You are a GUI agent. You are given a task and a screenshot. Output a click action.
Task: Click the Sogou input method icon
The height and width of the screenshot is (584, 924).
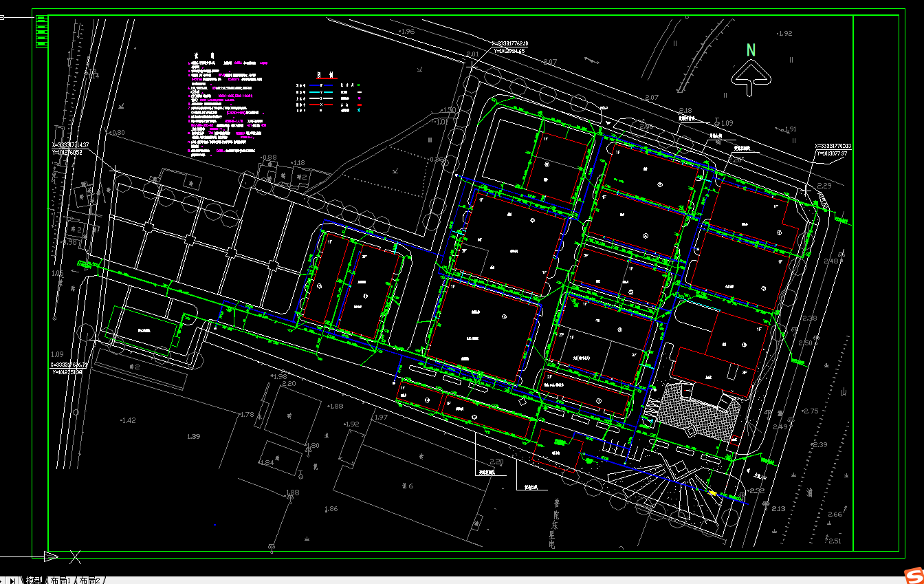click(913, 575)
